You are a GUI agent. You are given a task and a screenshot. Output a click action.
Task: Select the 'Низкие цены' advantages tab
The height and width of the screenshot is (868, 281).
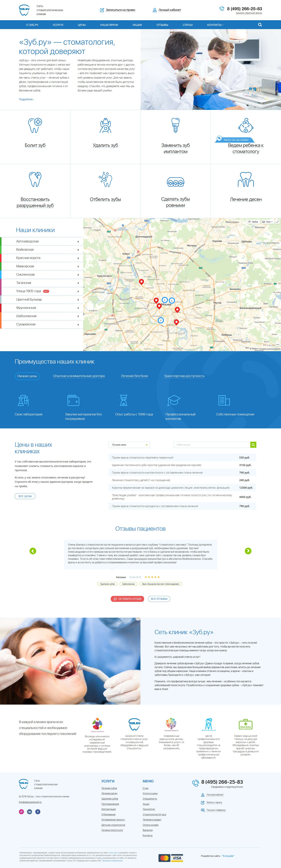[27, 376]
